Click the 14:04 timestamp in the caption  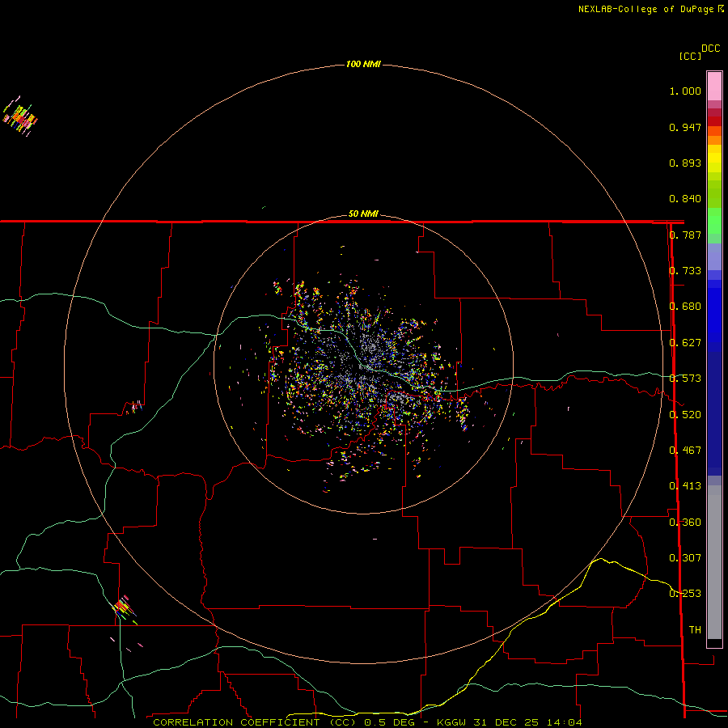(563, 722)
